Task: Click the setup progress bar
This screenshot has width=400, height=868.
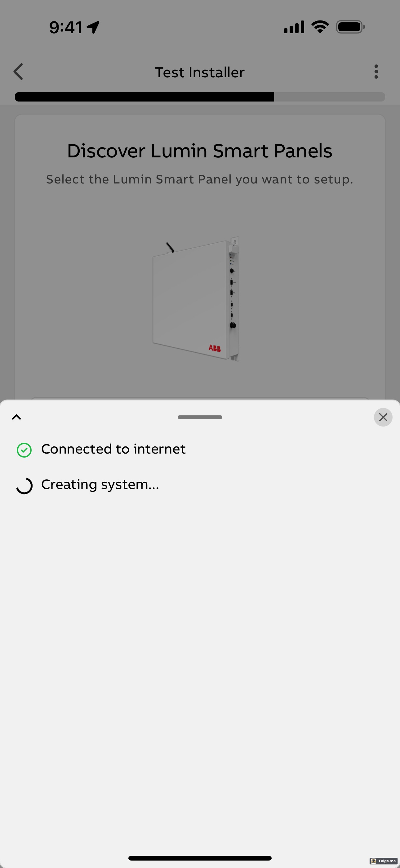Action: pos(200,97)
